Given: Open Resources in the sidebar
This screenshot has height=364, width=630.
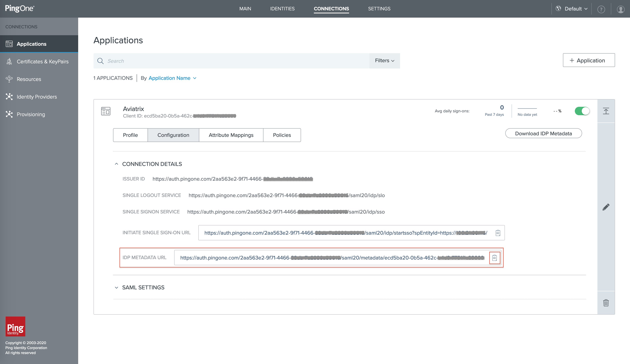Looking at the screenshot, I should [39, 79].
